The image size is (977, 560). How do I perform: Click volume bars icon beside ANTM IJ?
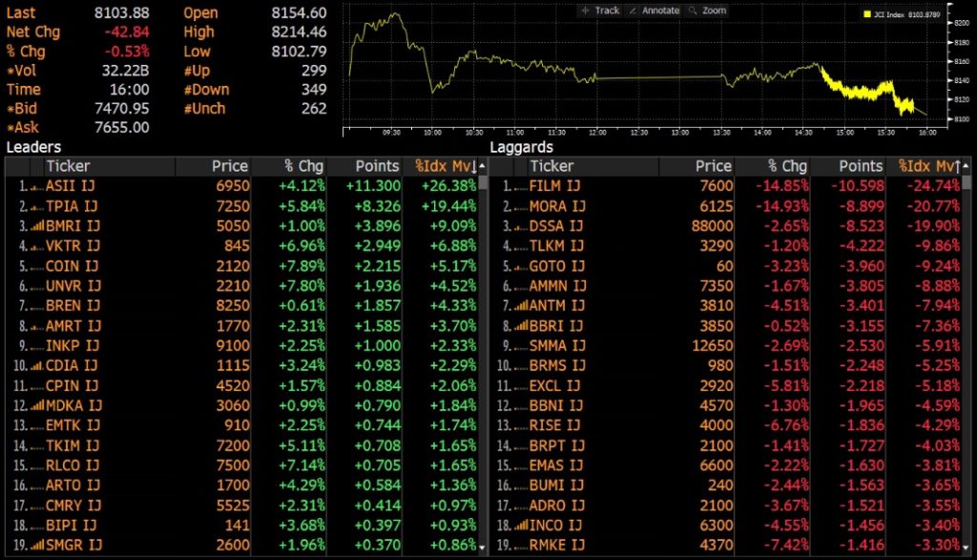click(521, 306)
